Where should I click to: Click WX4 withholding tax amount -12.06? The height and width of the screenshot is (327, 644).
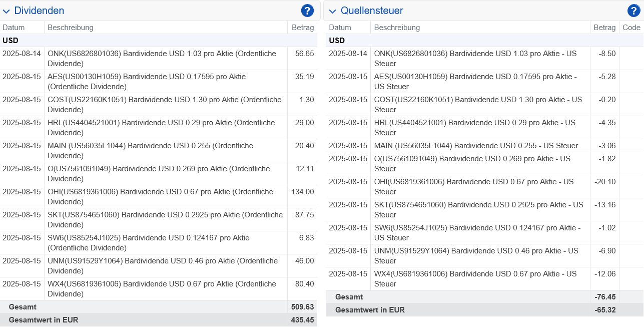click(x=605, y=274)
